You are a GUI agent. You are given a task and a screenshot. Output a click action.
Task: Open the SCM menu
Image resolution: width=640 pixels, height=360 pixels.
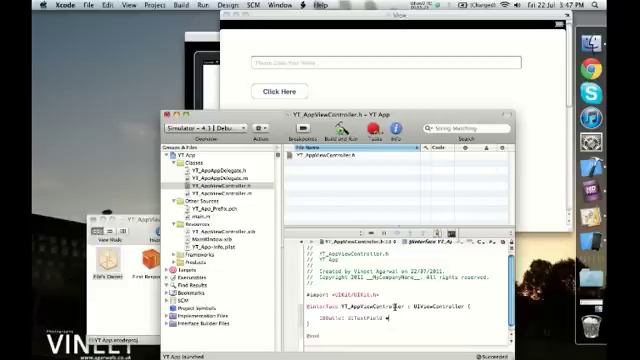pos(253,5)
